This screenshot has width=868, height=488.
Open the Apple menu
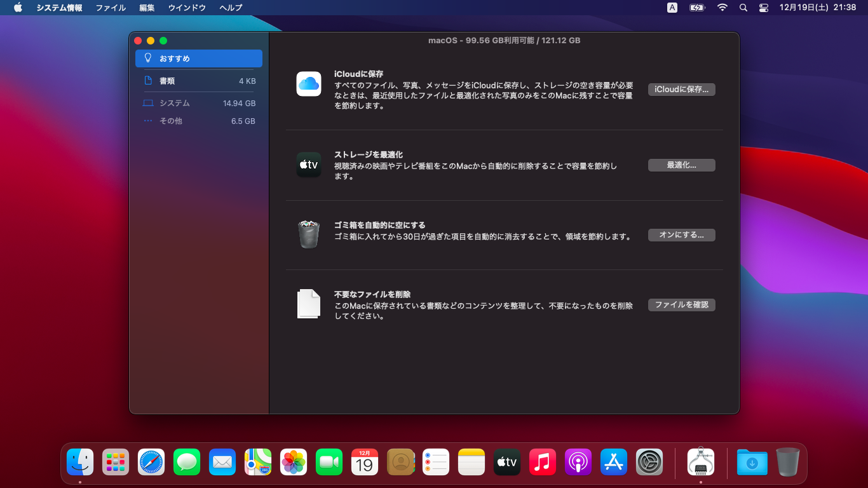[x=18, y=8]
